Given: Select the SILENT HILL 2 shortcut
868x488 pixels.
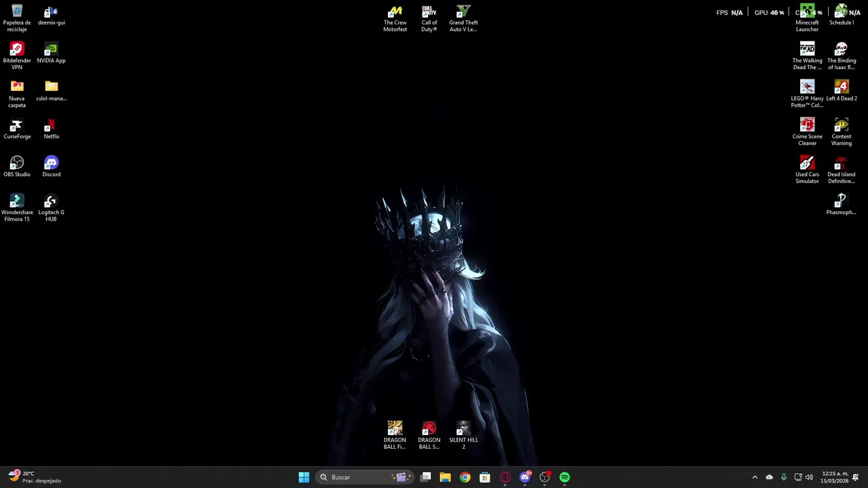Looking at the screenshot, I should click(463, 436).
